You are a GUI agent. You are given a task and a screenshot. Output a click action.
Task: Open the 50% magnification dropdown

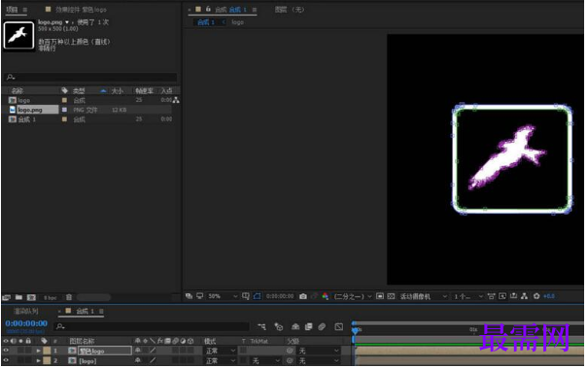223,296
